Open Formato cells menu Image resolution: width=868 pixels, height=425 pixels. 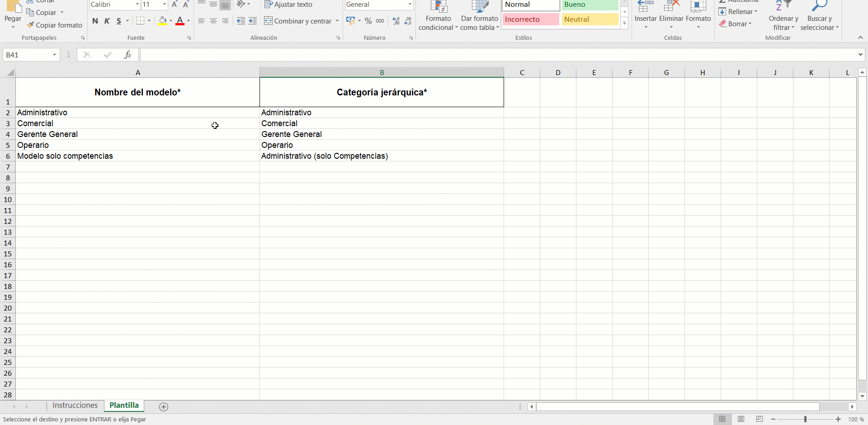click(x=698, y=16)
